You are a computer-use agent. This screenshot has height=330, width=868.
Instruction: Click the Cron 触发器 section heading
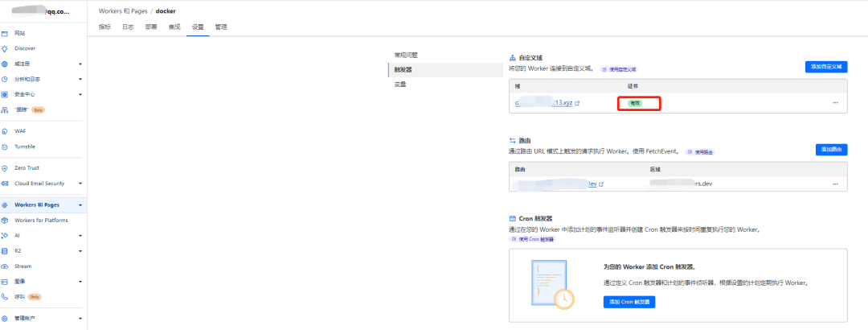tap(535, 218)
